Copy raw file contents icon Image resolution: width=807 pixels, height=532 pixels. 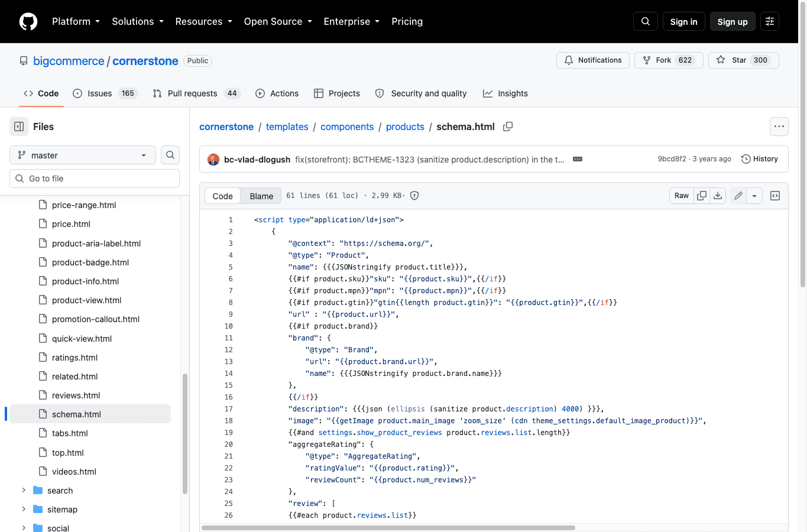[x=702, y=196]
